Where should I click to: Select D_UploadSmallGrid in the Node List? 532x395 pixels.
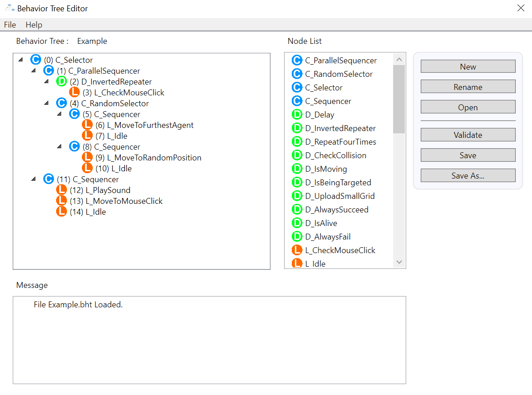(x=340, y=196)
